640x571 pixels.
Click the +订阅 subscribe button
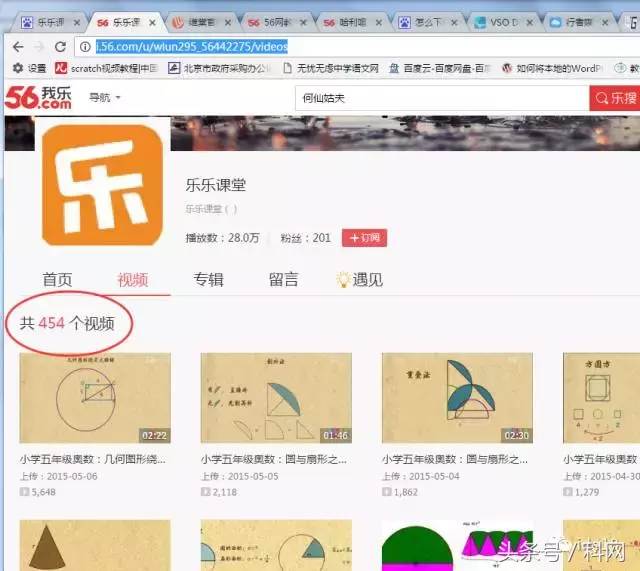click(x=364, y=238)
